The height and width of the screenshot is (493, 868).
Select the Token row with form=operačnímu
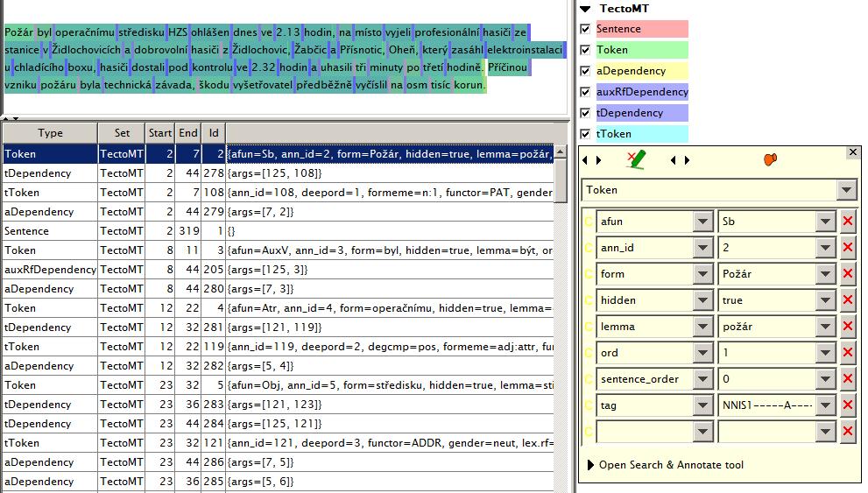(x=278, y=308)
